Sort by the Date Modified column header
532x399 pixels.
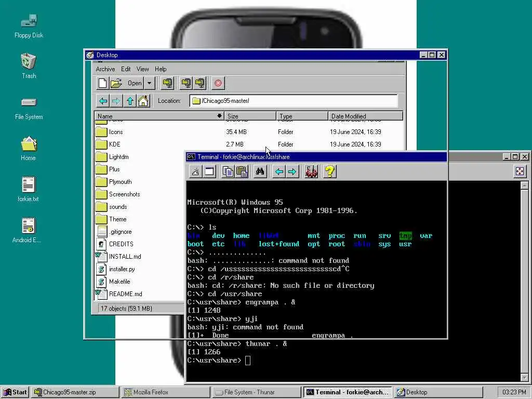click(x=365, y=116)
